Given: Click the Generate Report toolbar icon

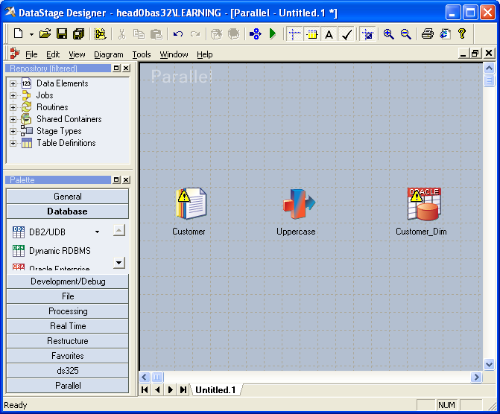Looking at the screenshot, I should click(x=445, y=34).
